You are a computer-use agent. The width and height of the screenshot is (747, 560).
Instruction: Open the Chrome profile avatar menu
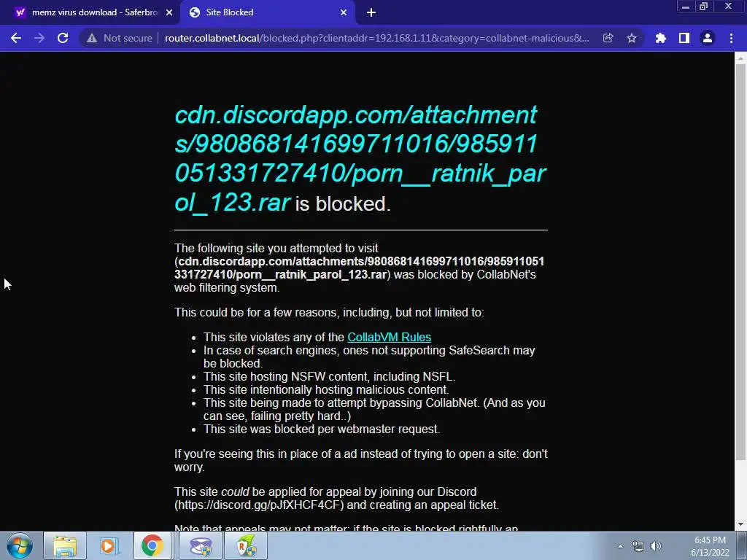coord(708,38)
